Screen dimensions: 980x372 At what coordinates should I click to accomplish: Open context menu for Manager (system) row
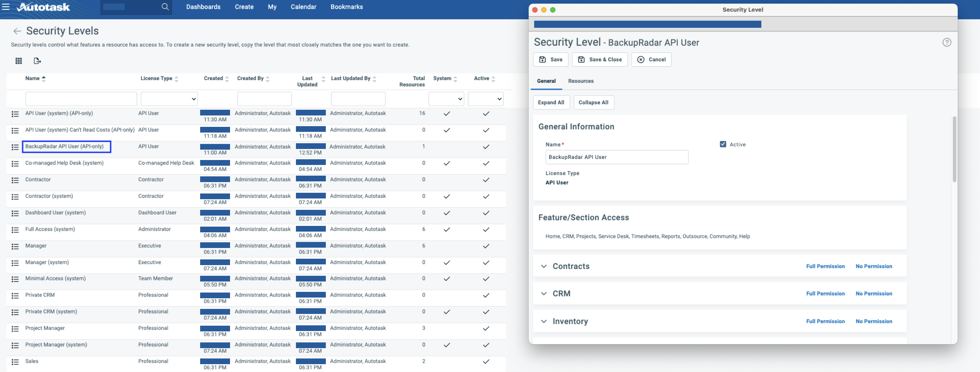click(15, 263)
